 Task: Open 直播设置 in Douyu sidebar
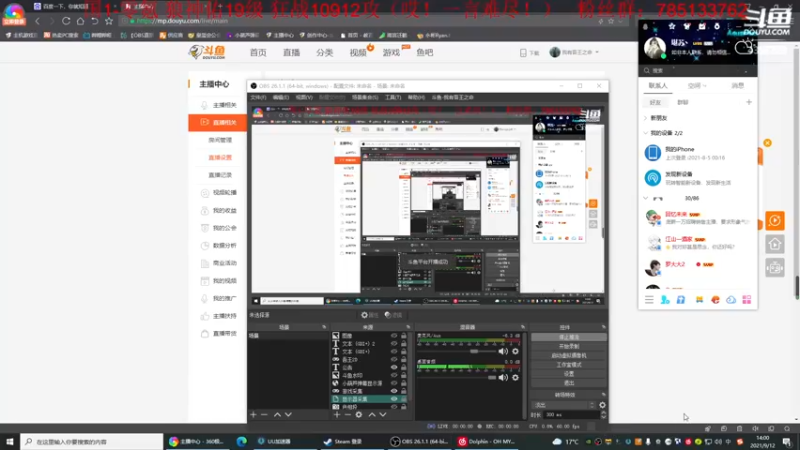pyautogui.click(x=220, y=158)
